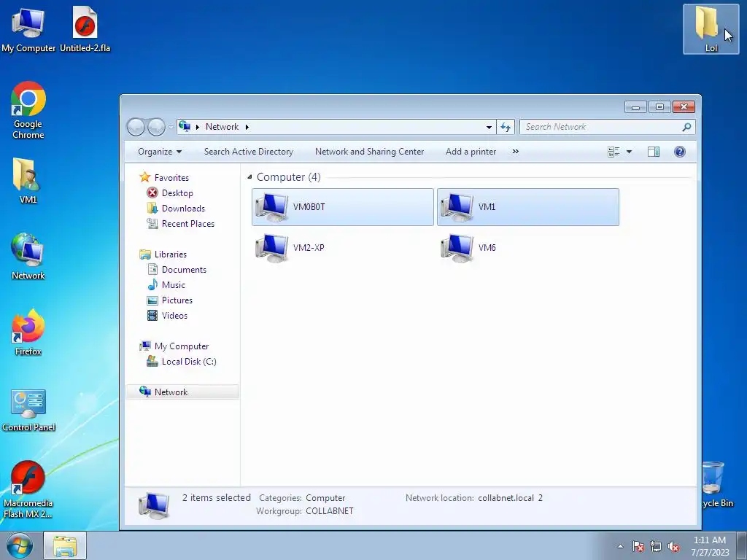This screenshot has height=560, width=747.
Task: Open the Organize dropdown menu
Action: click(x=160, y=152)
